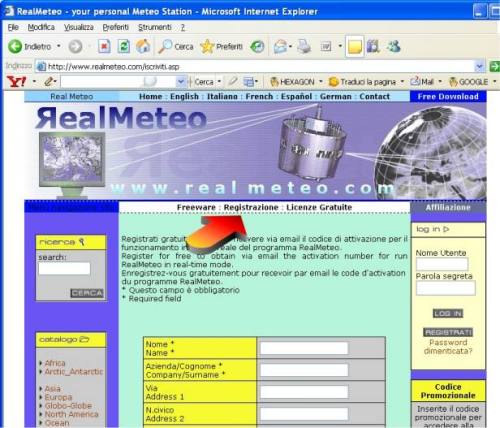Click the Yahoo Y! logo icon
Screen dimensions: 500x428
(x=16, y=81)
